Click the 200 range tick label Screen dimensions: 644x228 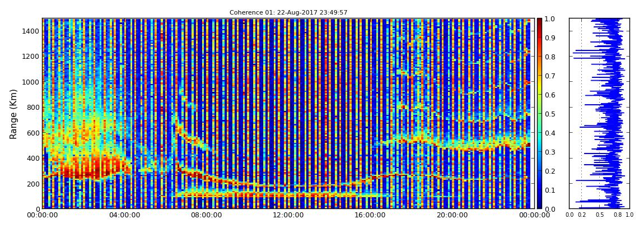point(33,184)
